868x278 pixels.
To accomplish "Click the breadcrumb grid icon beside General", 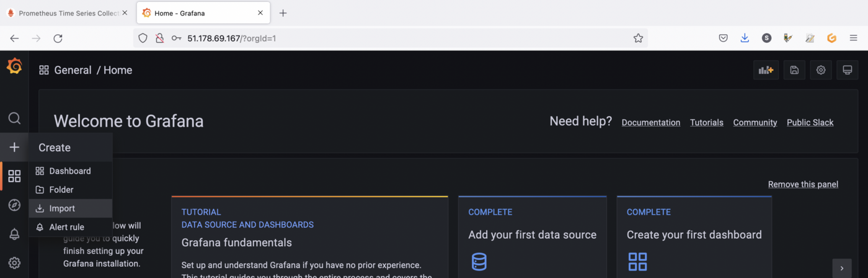I will [x=44, y=70].
